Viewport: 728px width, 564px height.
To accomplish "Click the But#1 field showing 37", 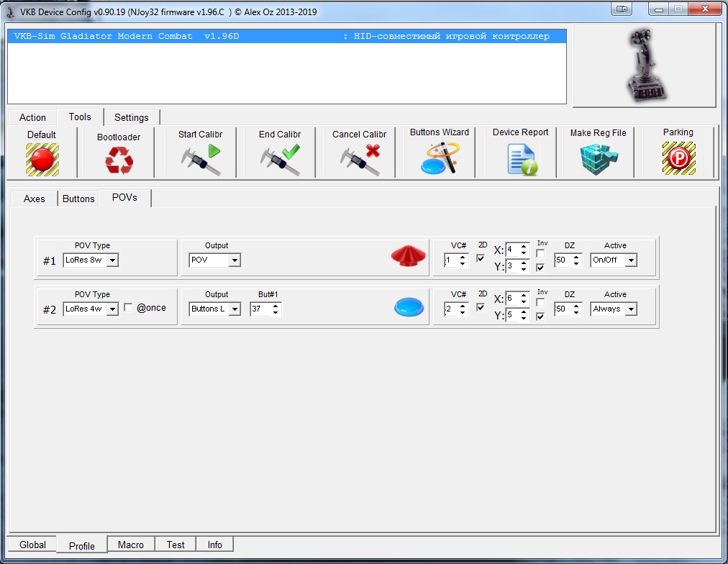I will (x=261, y=309).
